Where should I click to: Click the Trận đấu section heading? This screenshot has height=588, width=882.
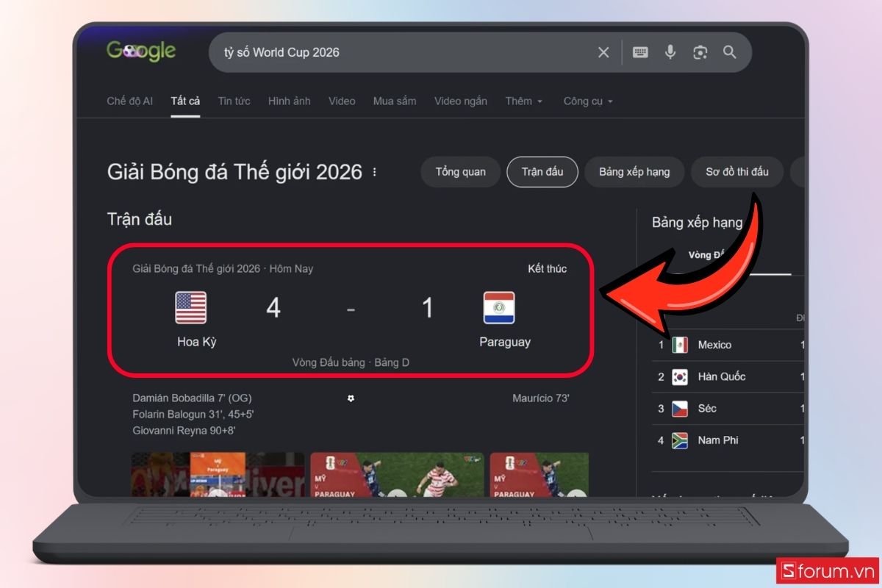pos(140,219)
